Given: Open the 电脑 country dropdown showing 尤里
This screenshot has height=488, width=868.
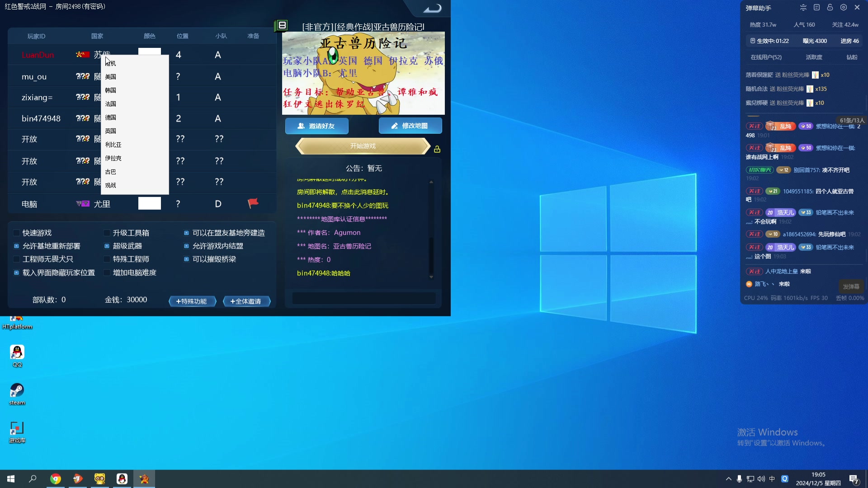Looking at the screenshot, I should pyautogui.click(x=102, y=204).
